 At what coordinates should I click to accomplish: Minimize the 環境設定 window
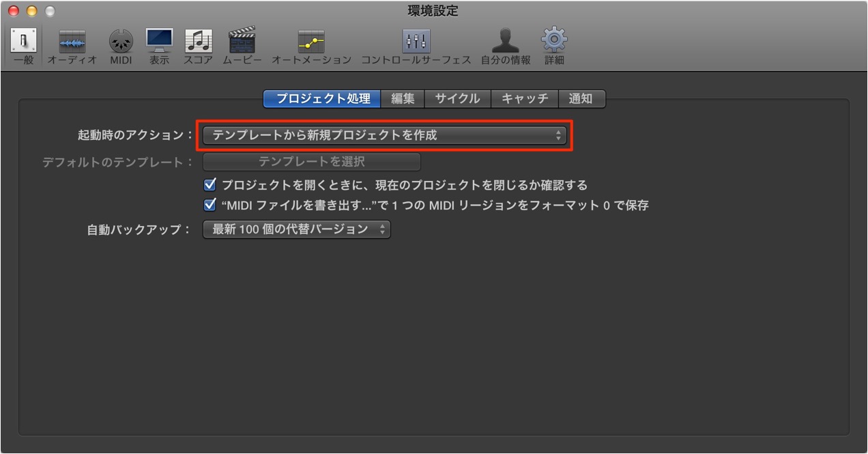click(31, 10)
